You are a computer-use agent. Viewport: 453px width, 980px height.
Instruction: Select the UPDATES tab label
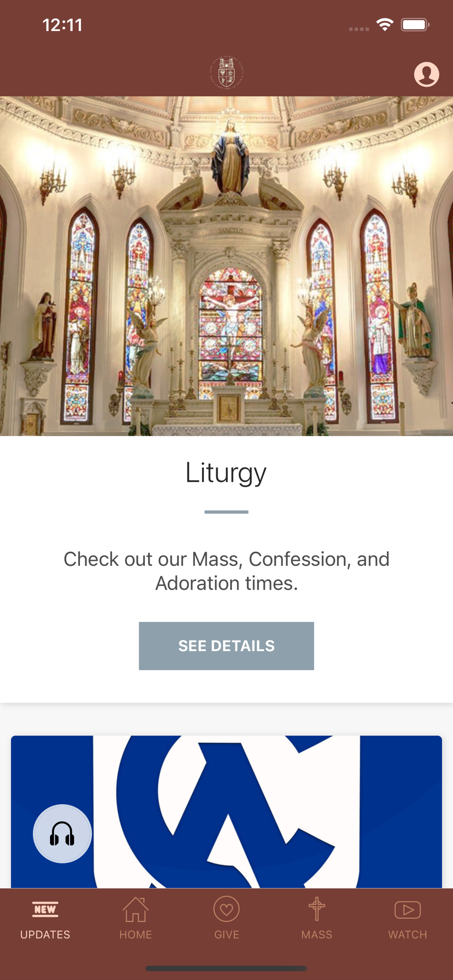(45, 934)
